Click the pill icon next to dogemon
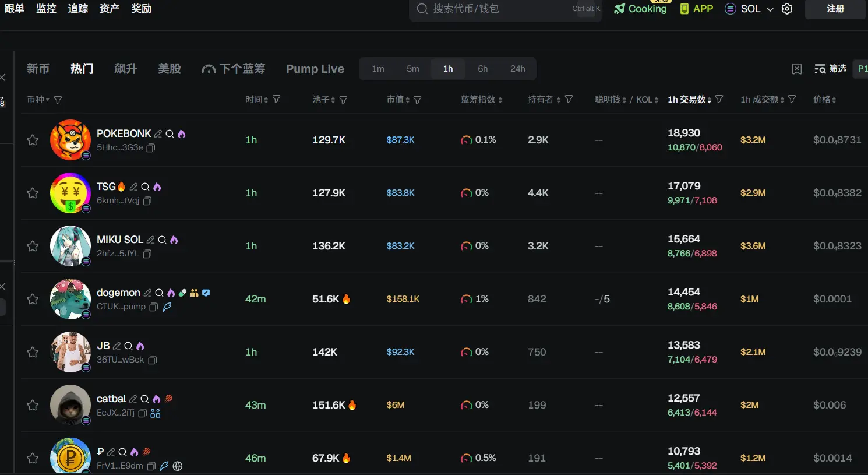868x475 pixels. [x=183, y=293]
